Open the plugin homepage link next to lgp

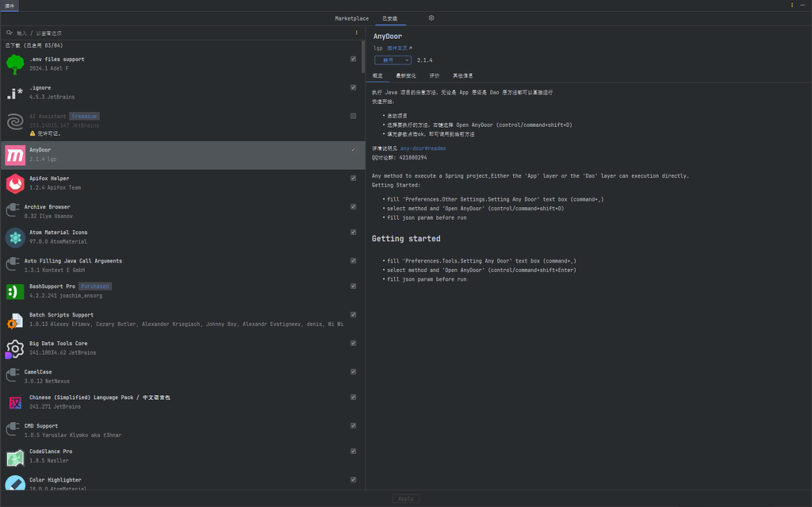click(x=400, y=48)
